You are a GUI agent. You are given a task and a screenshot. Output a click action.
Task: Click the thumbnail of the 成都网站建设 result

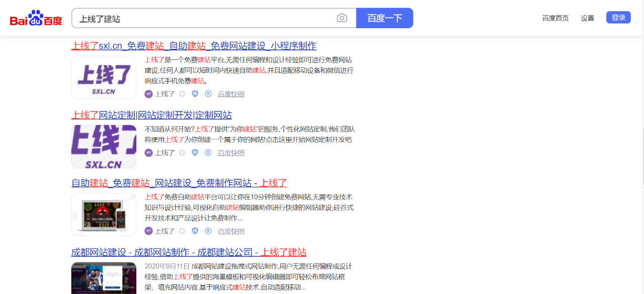(x=104, y=279)
